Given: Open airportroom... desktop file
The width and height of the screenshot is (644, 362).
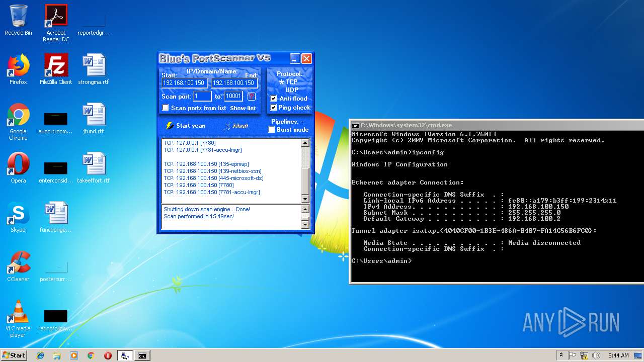Looking at the screenshot, I should 56,121.
